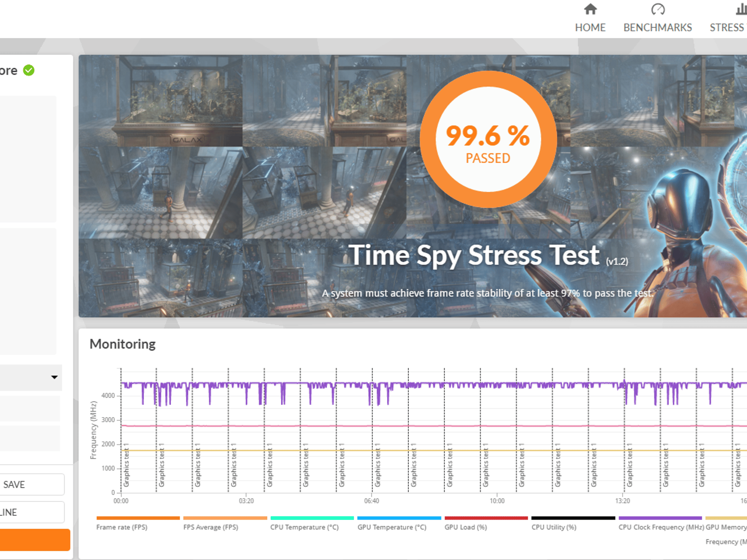Click the 06:40 time axis label
The image size is (747, 560).
pos(372,501)
